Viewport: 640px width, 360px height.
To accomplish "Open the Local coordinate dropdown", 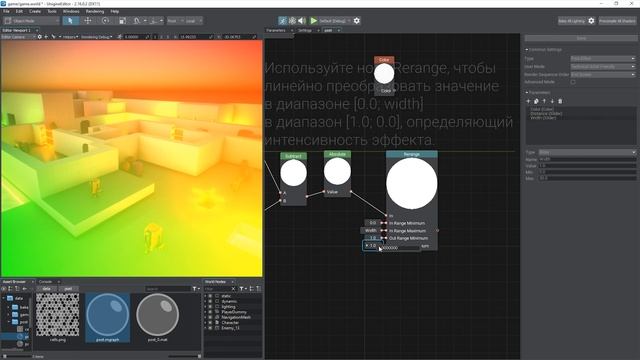I will click(x=193, y=20).
